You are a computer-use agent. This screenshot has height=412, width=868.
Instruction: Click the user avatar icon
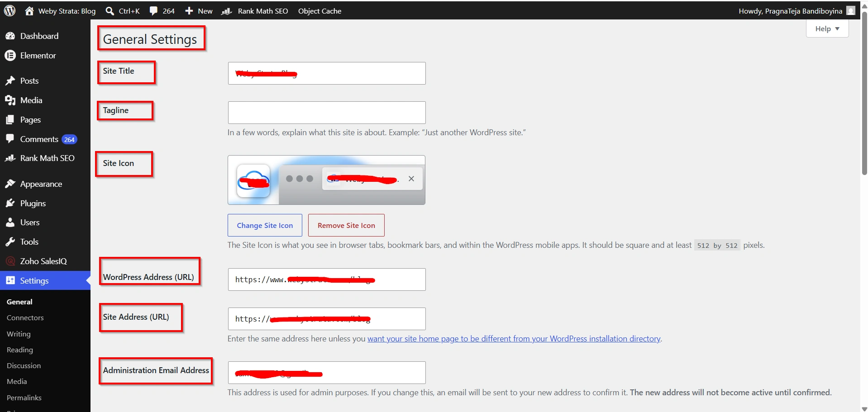[x=851, y=10]
